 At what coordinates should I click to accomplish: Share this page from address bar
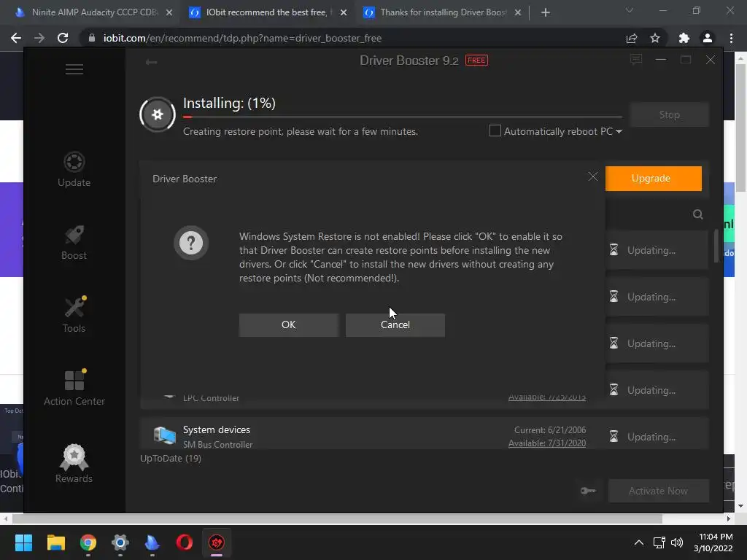[x=632, y=38]
